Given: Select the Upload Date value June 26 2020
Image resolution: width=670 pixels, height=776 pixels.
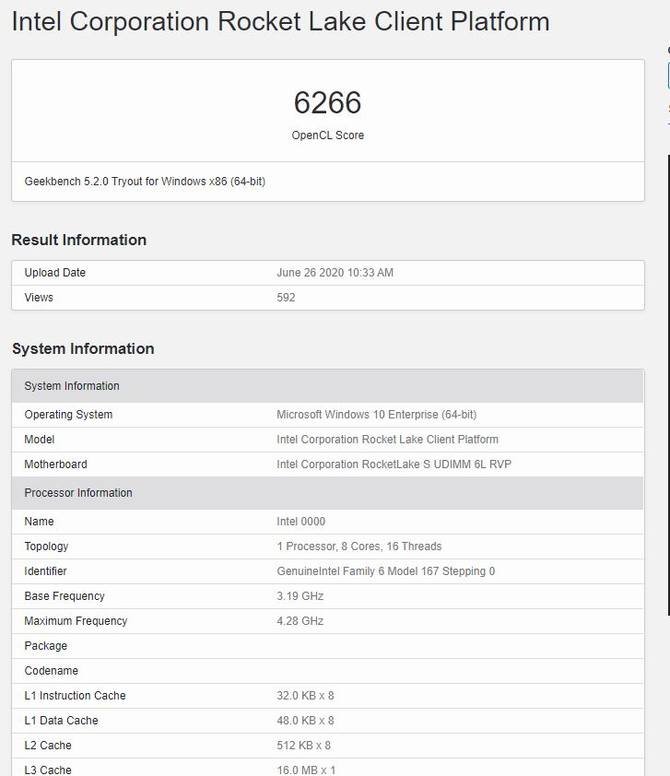Looking at the screenshot, I should coord(335,273).
